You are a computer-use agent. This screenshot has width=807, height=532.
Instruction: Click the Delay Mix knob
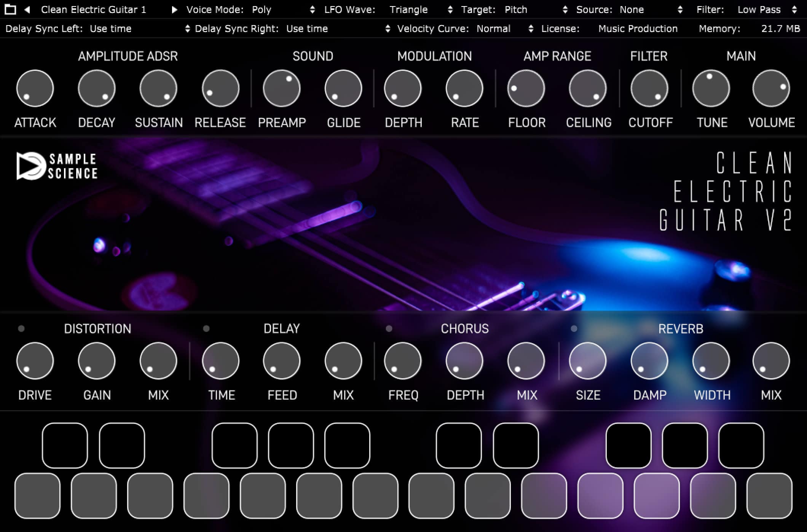(x=343, y=361)
